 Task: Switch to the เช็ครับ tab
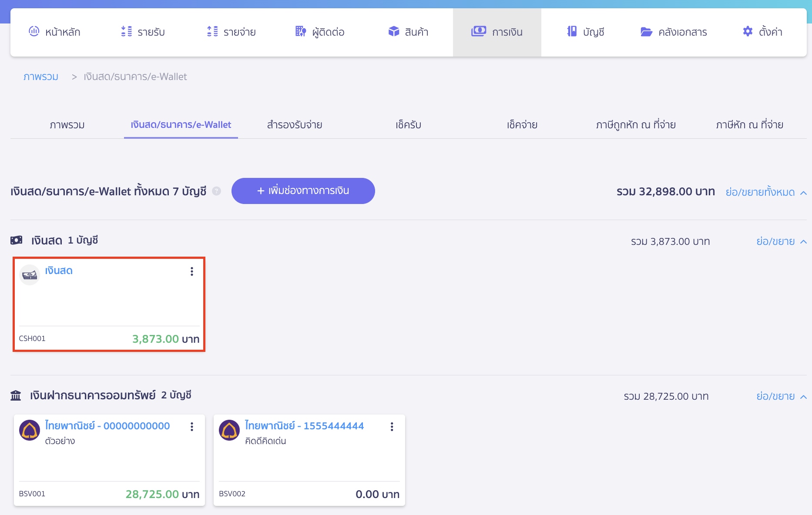(x=408, y=125)
